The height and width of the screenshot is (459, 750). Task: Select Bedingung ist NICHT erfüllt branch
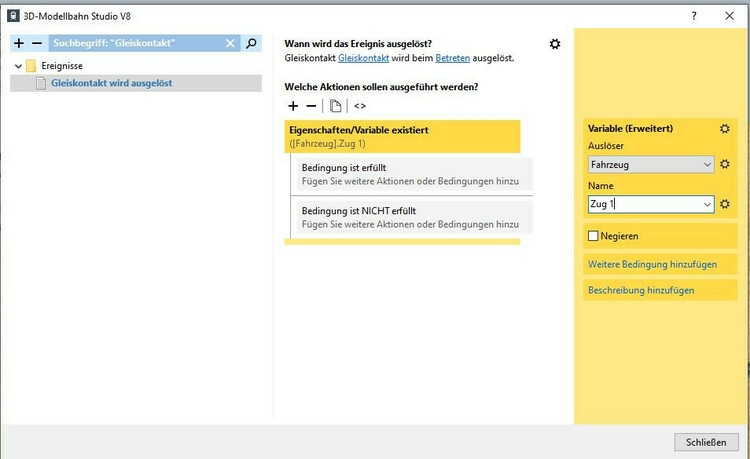pos(415,218)
